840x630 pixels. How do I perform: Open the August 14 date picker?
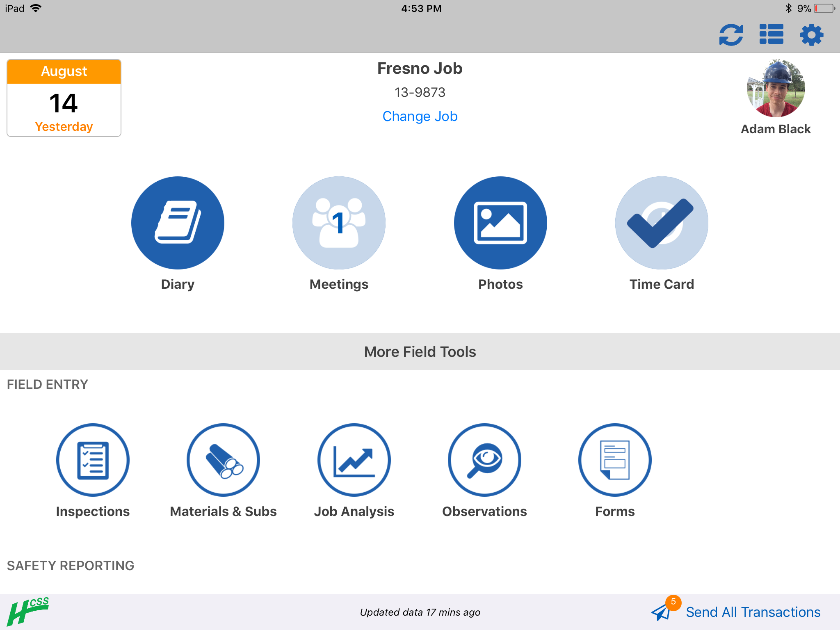coord(64,98)
